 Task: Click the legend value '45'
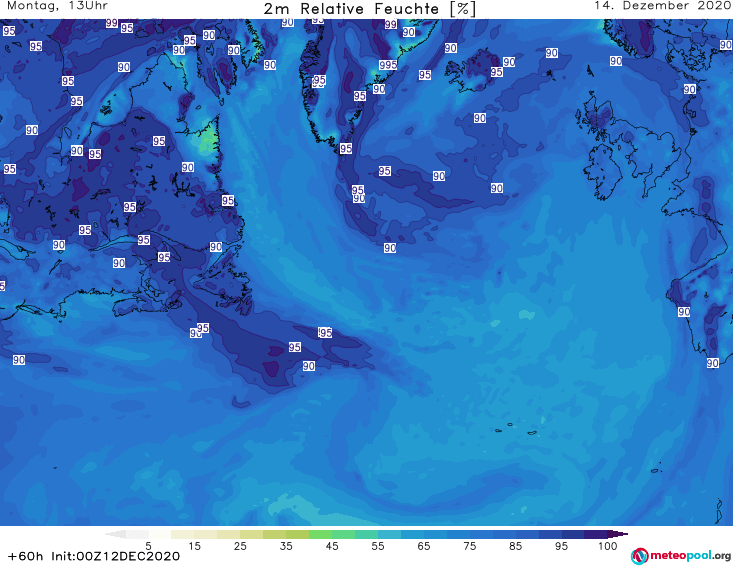pos(332,546)
